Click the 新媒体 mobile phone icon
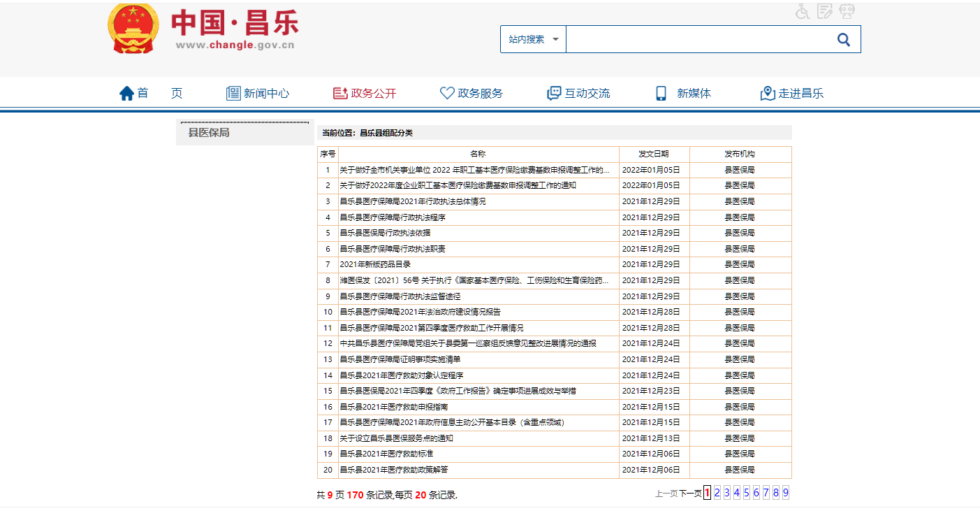Screen dimensions: 980x511 click(661, 94)
